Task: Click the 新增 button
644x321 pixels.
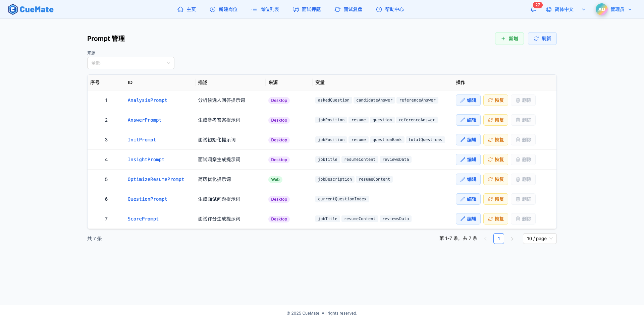Action: coord(509,39)
